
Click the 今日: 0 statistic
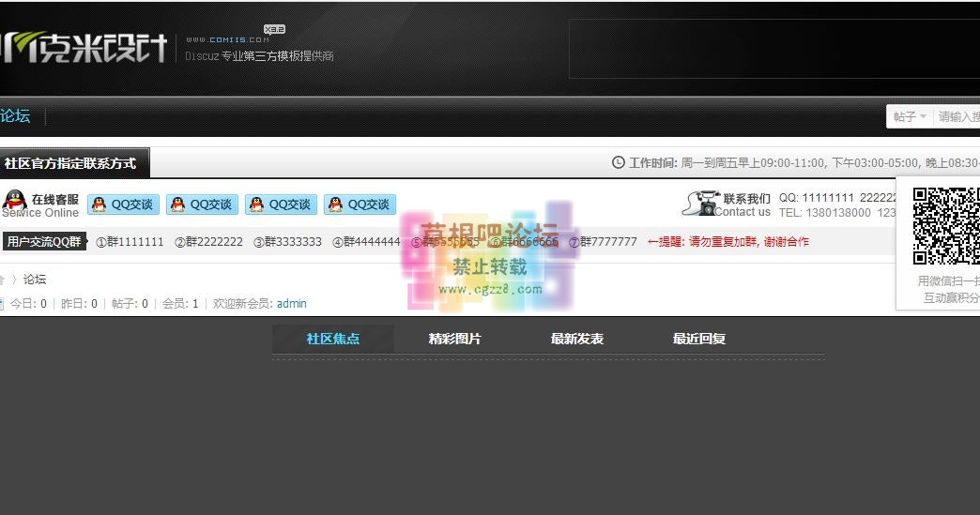pyautogui.click(x=28, y=303)
